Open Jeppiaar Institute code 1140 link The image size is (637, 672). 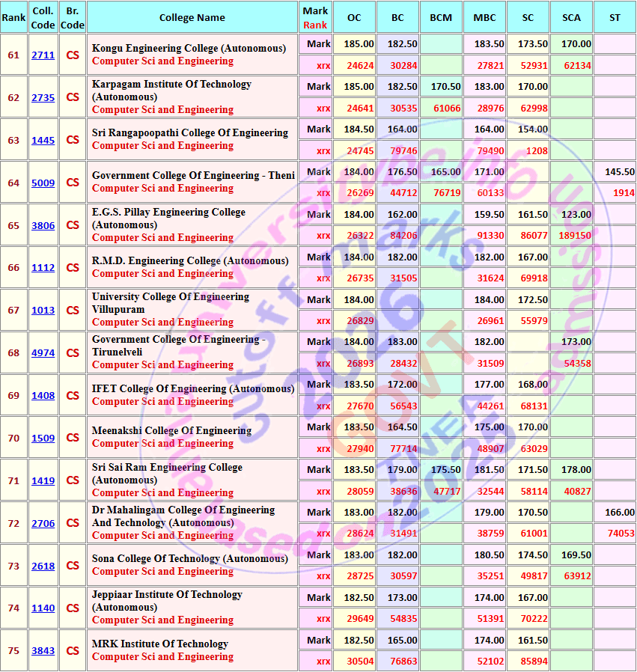(43, 608)
